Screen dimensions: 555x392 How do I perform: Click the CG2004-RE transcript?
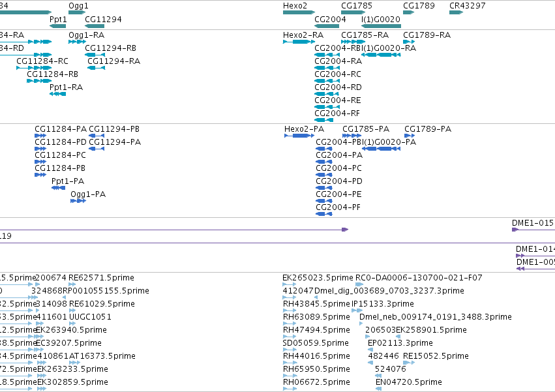327,108
